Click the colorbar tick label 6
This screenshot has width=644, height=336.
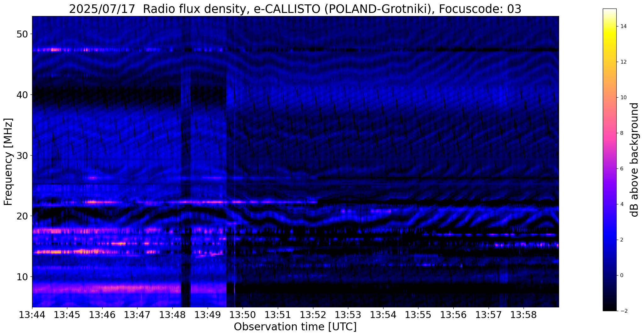click(x=622, y=169)
